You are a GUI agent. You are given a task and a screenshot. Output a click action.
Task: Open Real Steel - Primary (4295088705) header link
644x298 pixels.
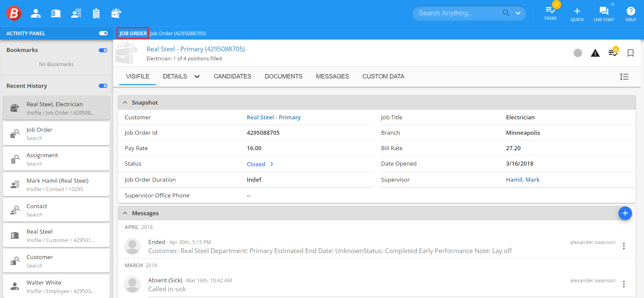pos(196,49)
